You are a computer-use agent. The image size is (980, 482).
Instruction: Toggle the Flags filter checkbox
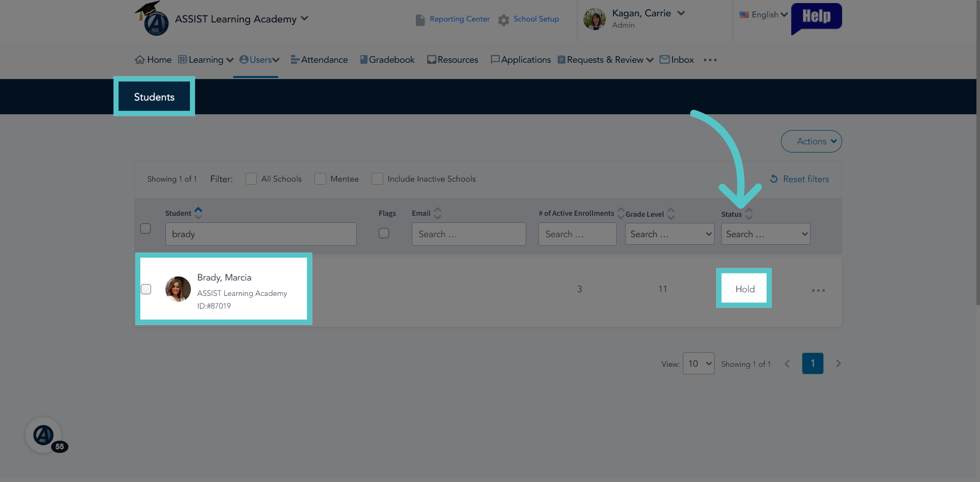pyautogui.click(x=384, y=233)
